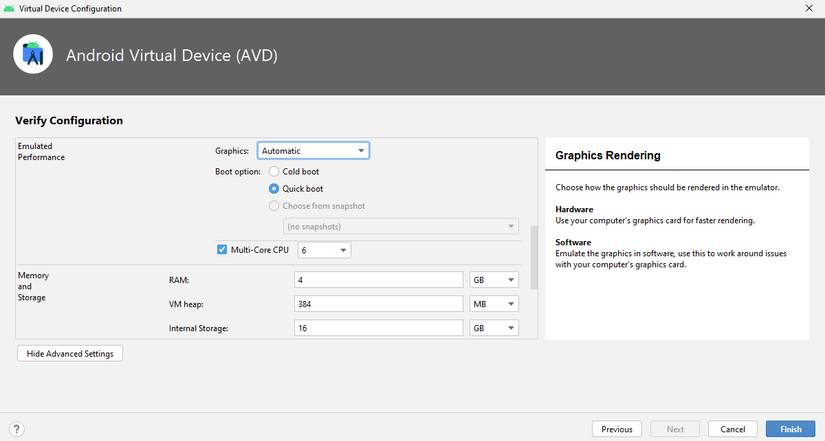Image resolution: width=825 pixels, height=441 pixels.
Task: Close the Virtual Device Configuration window
Action: tap(809, 8)
